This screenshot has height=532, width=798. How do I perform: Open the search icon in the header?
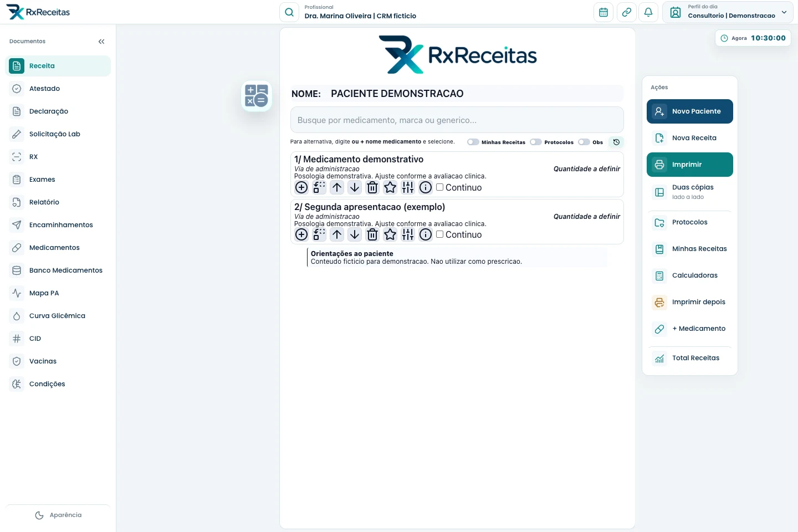(289, 12)
